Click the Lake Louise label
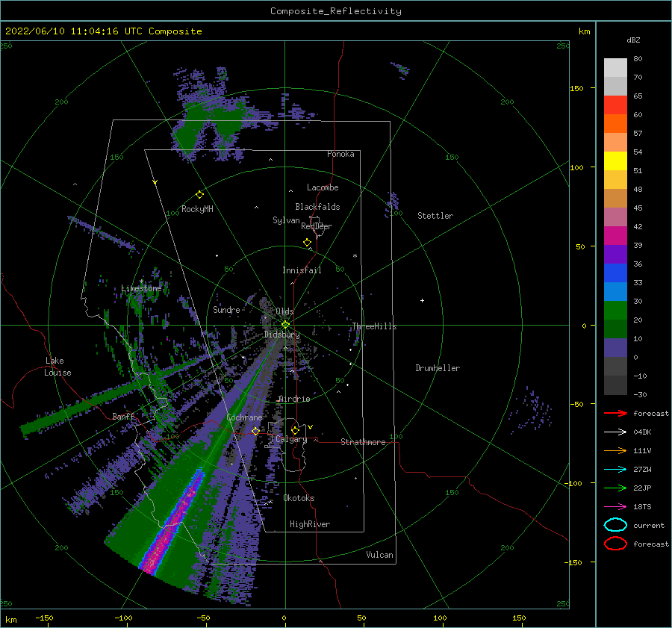The height and width of the screenshot is (628, 672). click(x=57, y=367)
